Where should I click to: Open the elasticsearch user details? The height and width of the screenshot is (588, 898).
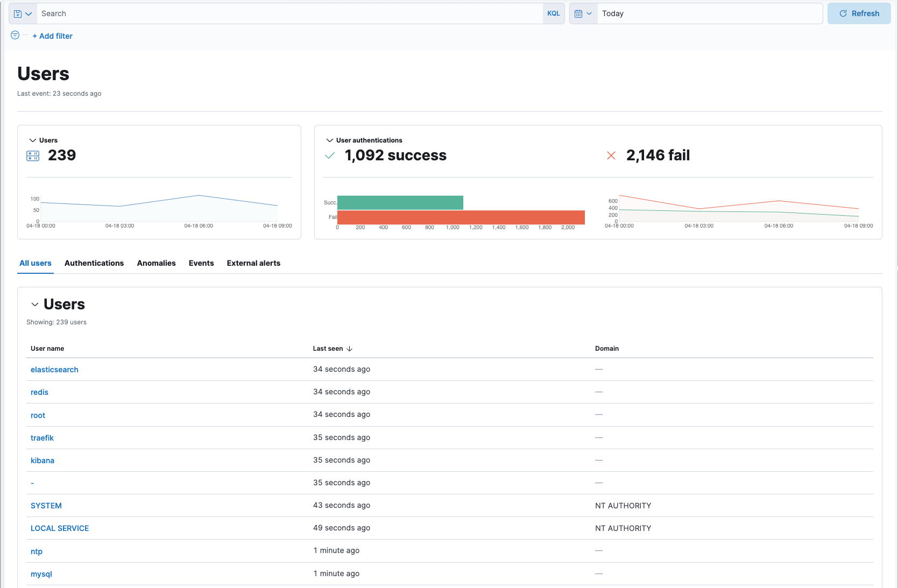(54, 370)
